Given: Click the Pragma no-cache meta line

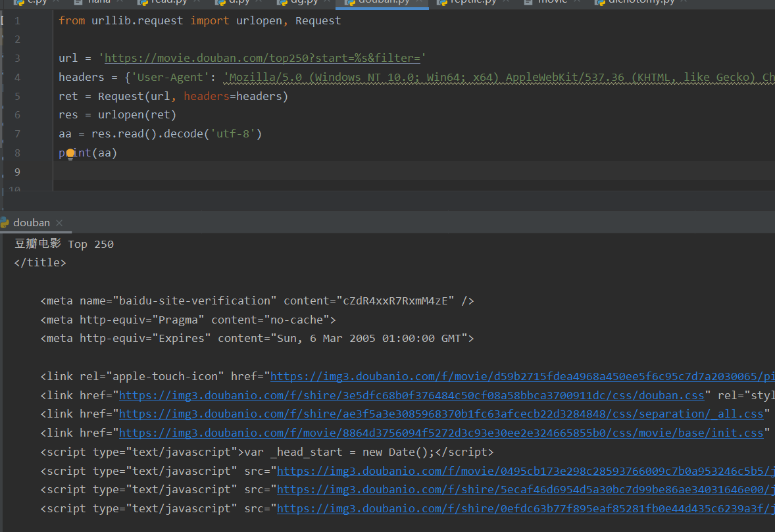Looking at the screenshot, I should pos(187,320).
